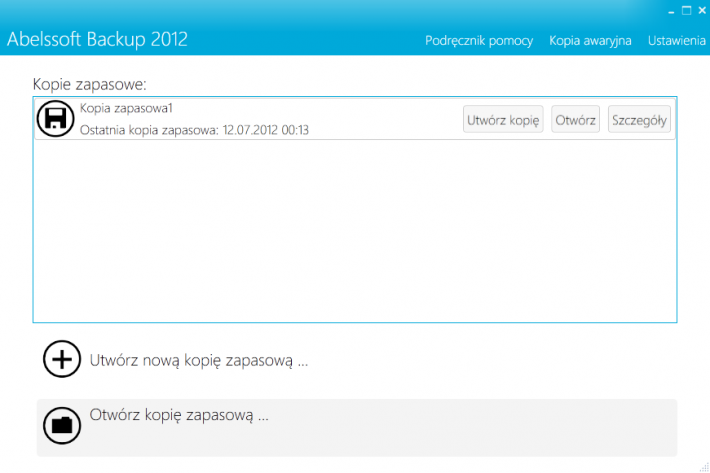This screenshot has height=473, width=710.
Task: Open Ustawienia menu
Action: 676,41
